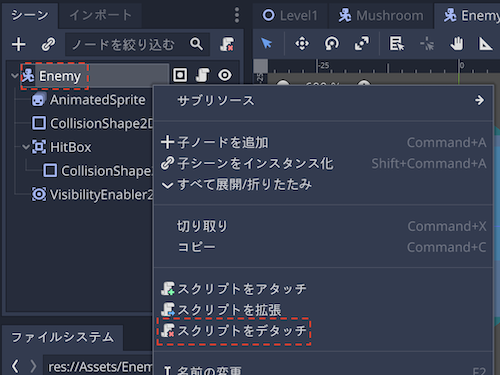This screenshot has height=375, width=500.
Task: Collapse the HitBox node chevron
Action: tap(26, 147)
